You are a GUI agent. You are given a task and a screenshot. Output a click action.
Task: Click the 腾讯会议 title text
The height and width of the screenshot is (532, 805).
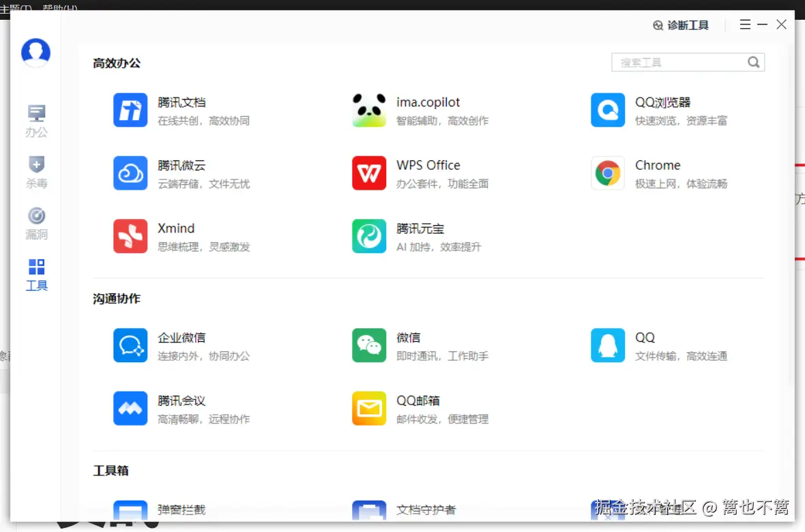click(181, 400)
